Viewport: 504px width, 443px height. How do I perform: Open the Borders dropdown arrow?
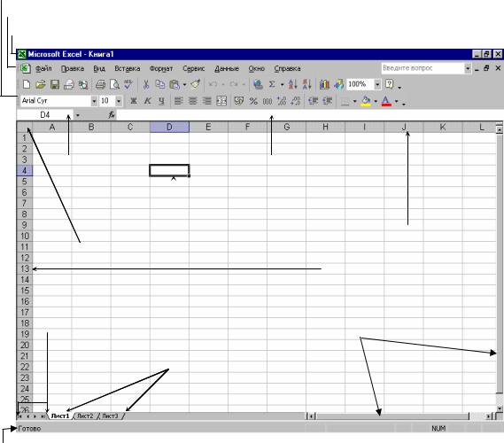tap(355, 101)
